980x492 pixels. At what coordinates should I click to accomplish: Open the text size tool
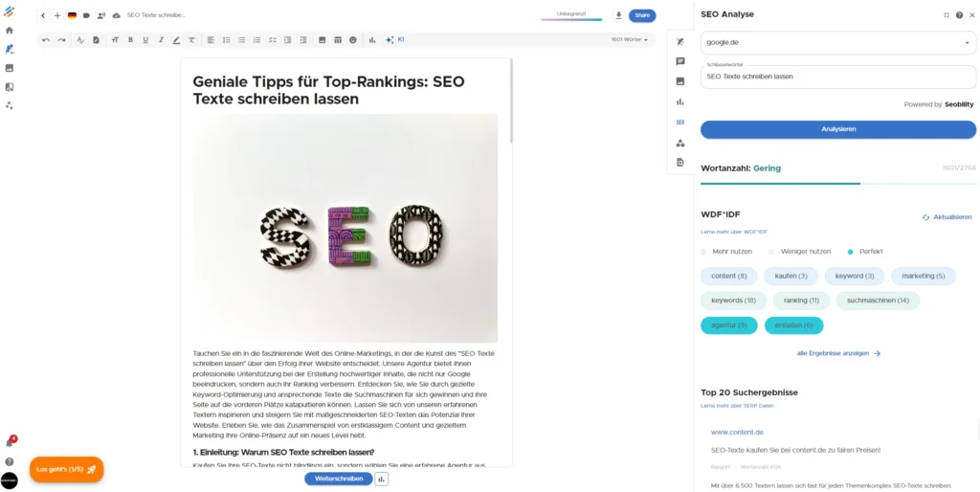click(x=115, y=40)
